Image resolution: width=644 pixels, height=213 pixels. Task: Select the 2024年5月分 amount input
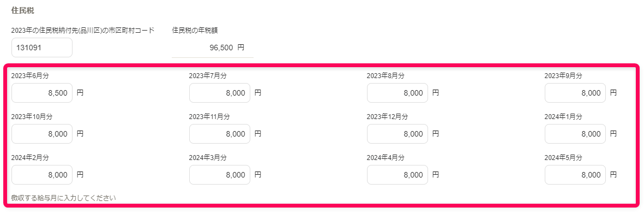coord(575,175)
